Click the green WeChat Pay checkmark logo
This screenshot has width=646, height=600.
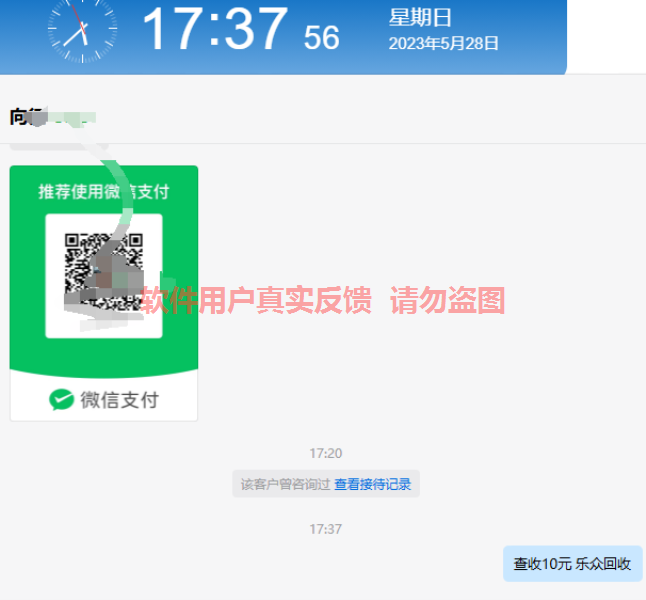tap(61, 399)
